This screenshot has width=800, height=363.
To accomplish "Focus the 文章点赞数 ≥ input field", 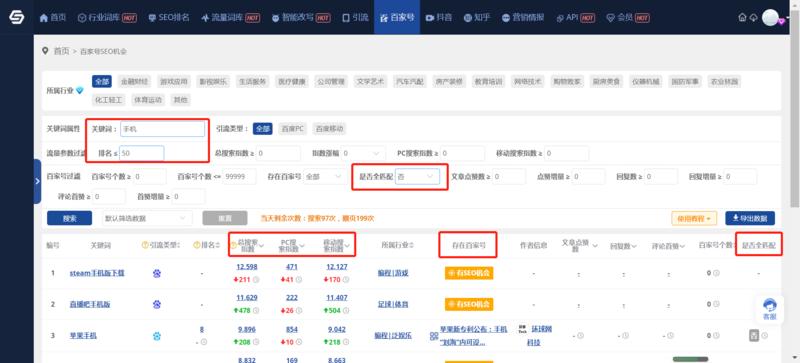I will click(509, 177).
